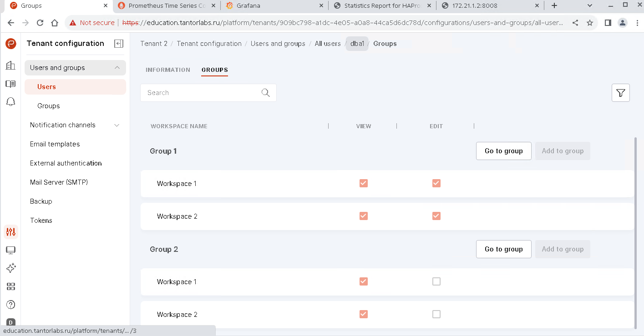Click the filter funnel icon

620,93
